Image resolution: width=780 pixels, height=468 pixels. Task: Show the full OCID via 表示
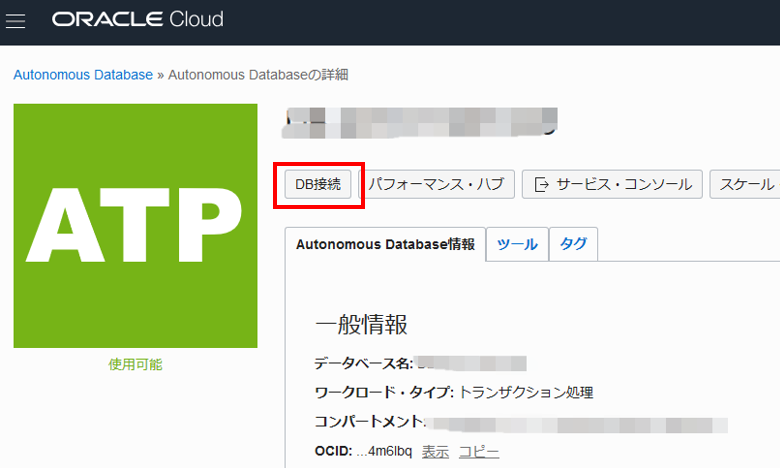435,452
